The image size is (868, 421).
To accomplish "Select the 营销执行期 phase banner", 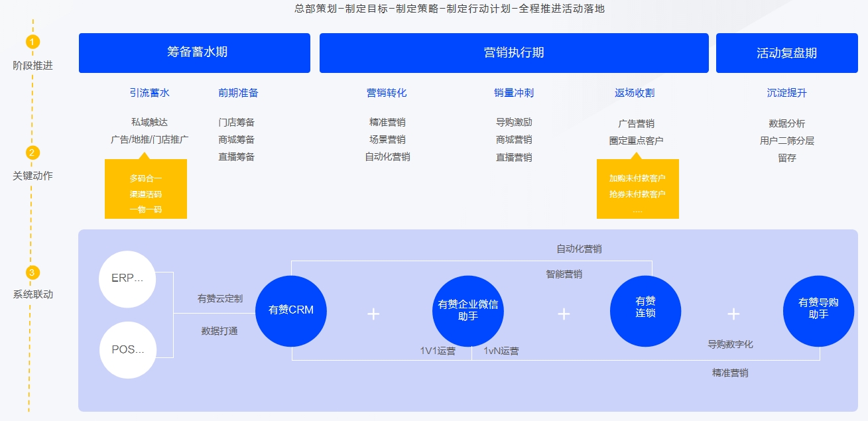I will coord(514,53).
